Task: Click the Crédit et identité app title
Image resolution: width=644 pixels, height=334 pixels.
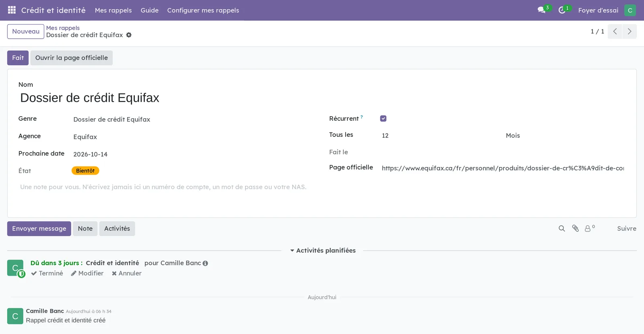Action: [x=54, y=10]
